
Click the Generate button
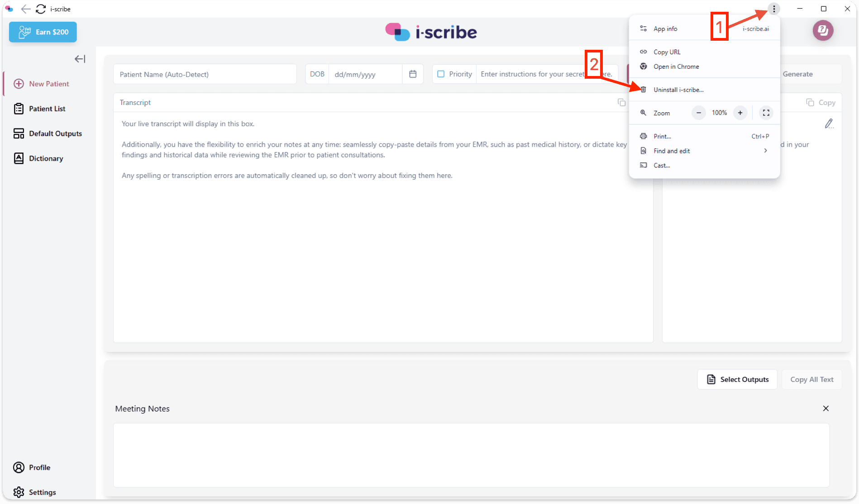point(797,74)
